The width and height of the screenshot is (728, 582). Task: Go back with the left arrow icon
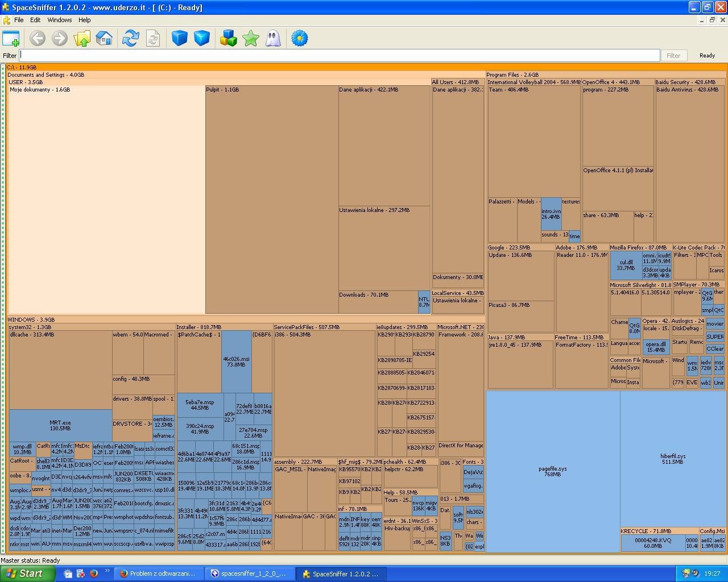pos(38,39)
